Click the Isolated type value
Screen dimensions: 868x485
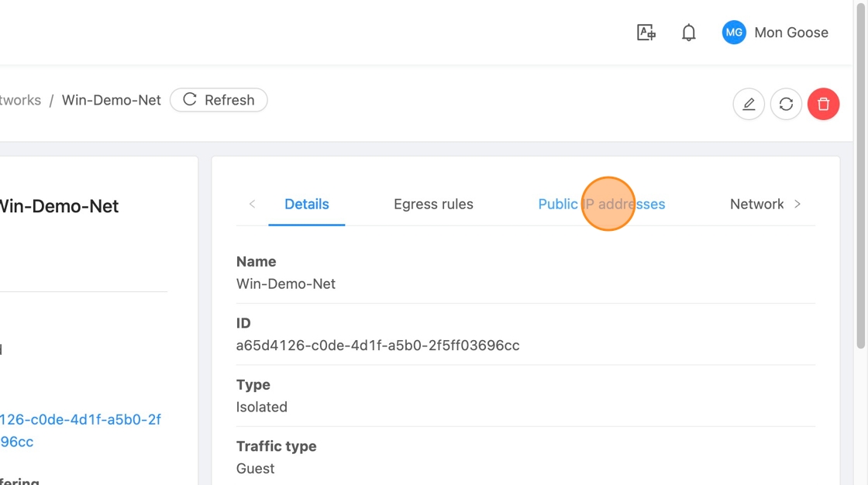(x=262, y=407)
